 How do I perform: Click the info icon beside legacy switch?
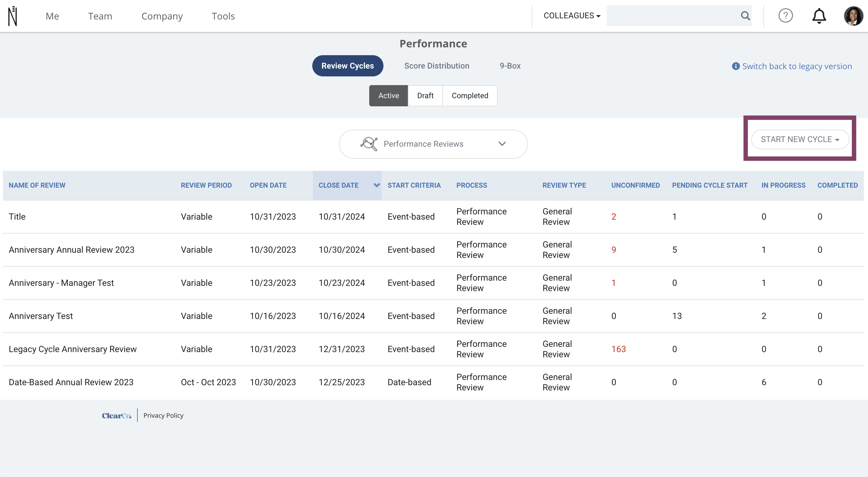click(x=736, y=66)
